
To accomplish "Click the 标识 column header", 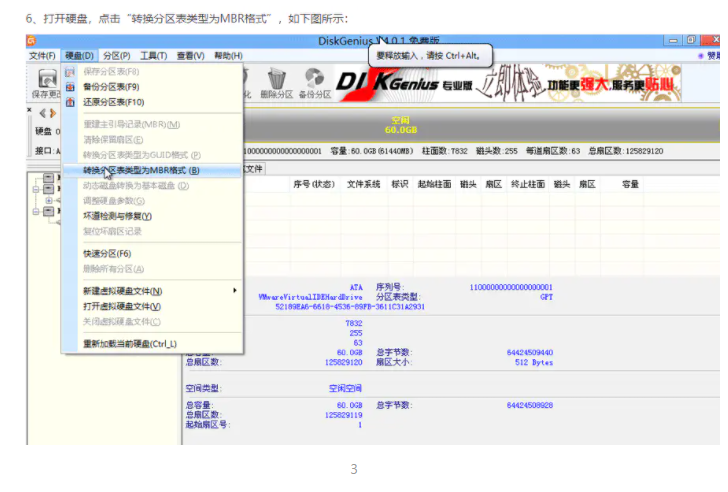I will tap(400, 184).
